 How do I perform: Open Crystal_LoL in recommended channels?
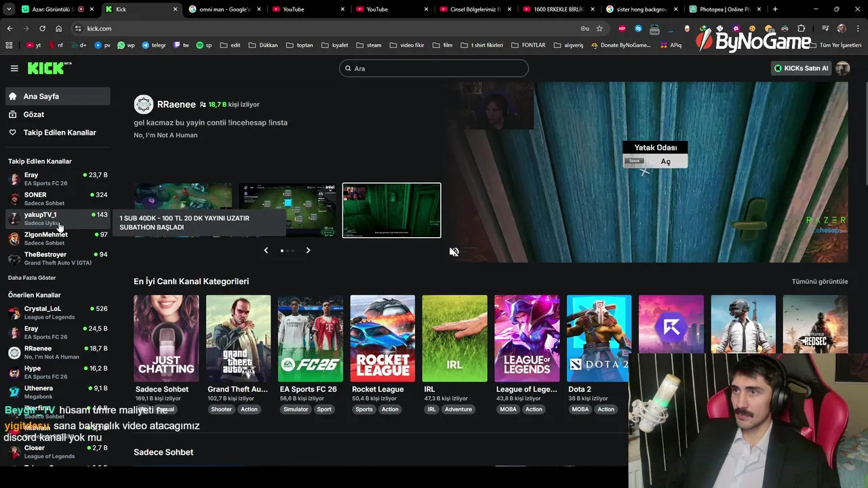pos(58,312)
